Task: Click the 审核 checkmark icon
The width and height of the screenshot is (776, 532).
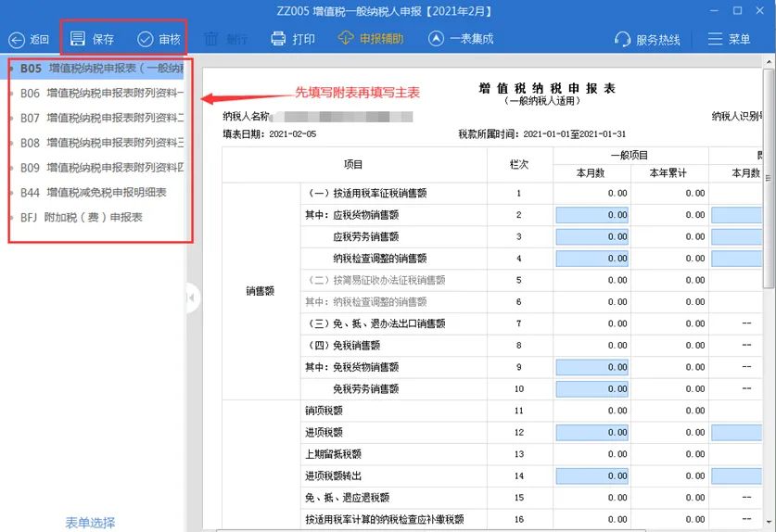Action: coord(146,39)
